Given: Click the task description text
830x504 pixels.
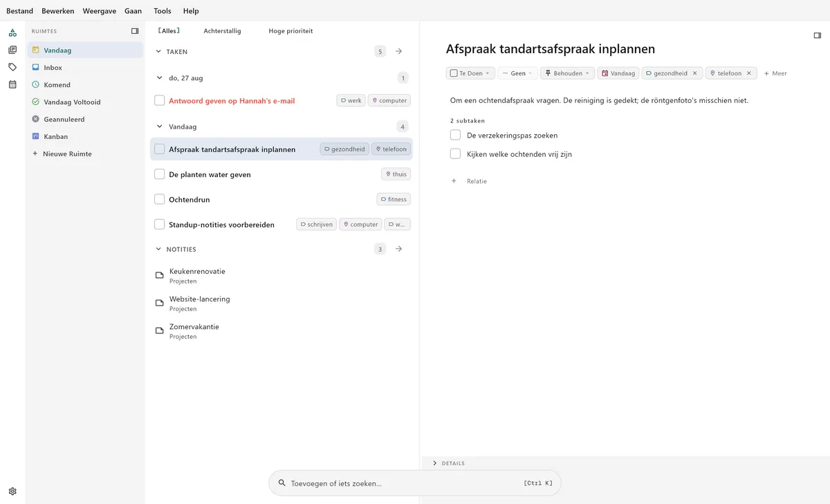Looking at the screenshot, I should click(x=599, y=100).
